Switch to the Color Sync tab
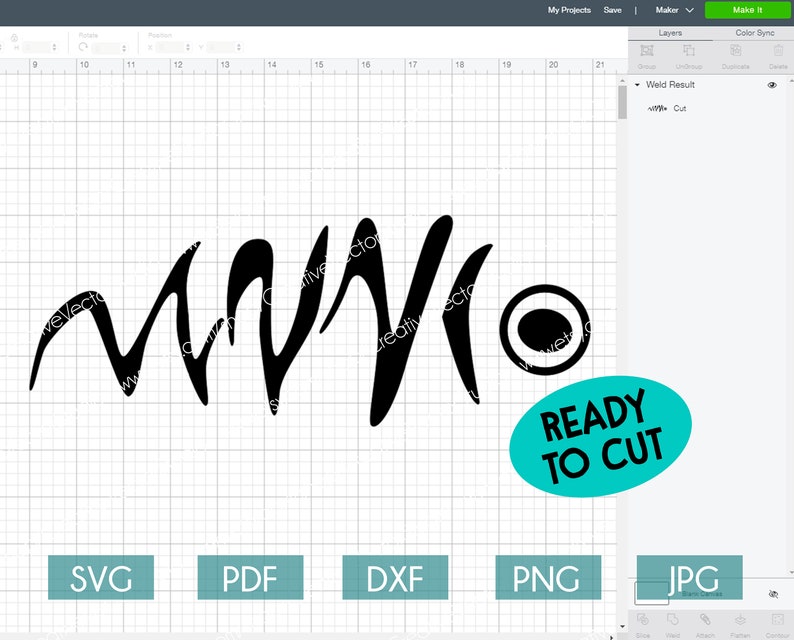 tap(755, 33)
